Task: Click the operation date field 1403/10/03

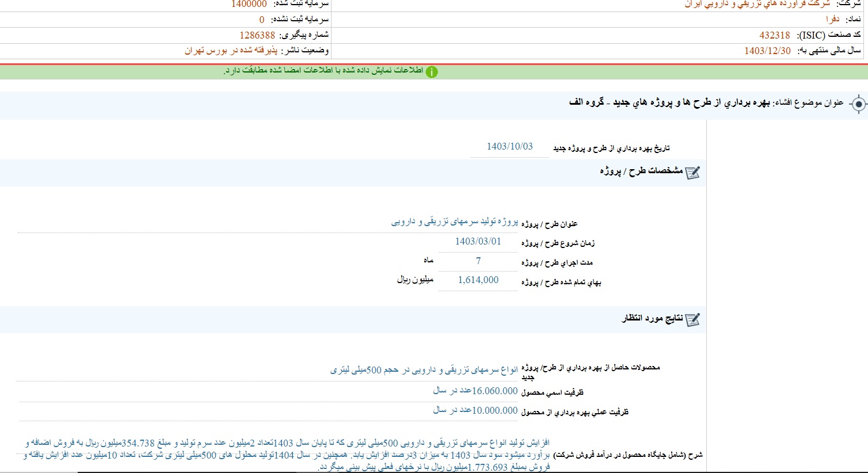Action: click(509, 147)
